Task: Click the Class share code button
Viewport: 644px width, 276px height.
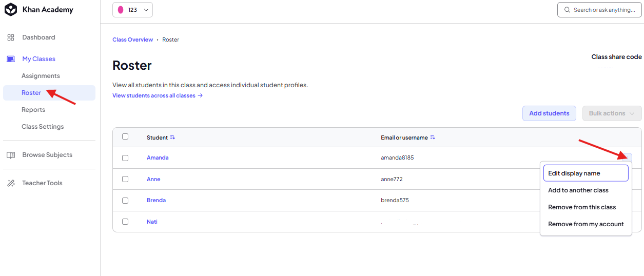Action: pos(616,57)
